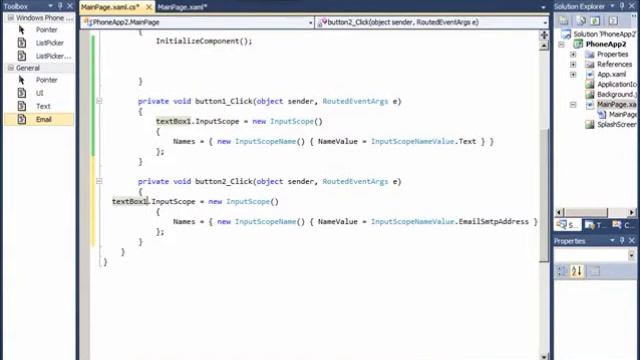The height and width of the screenshot is (360, 640).
Task: Click Solution Explorer scroll left arrow
Action: pos(560,212)
